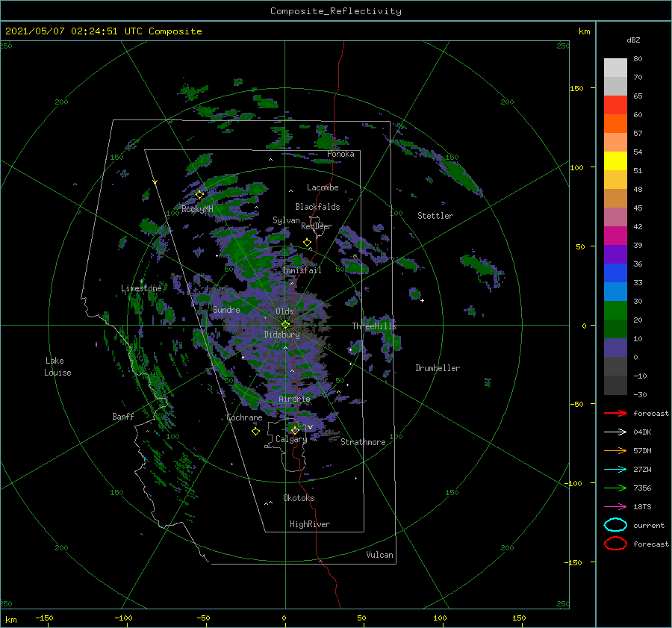Click the Banff label
The image size is (672, 628).
pyautogui.click(x=123, y=416)
